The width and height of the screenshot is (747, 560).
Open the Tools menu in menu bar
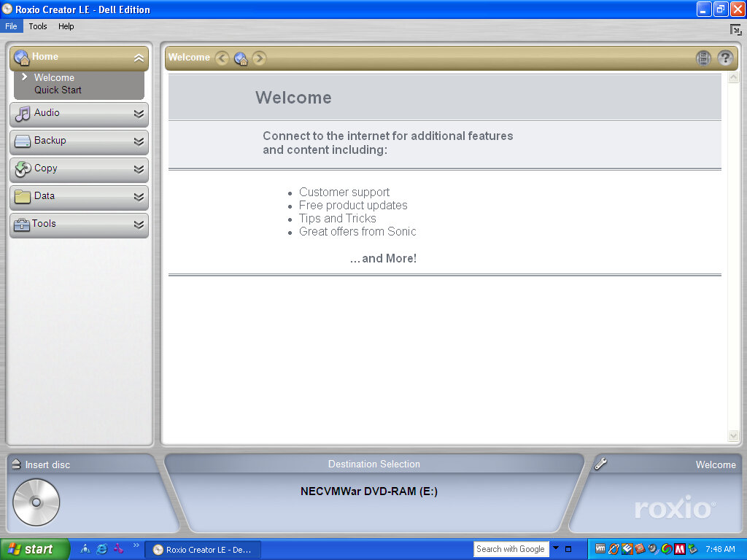point(38,26)
